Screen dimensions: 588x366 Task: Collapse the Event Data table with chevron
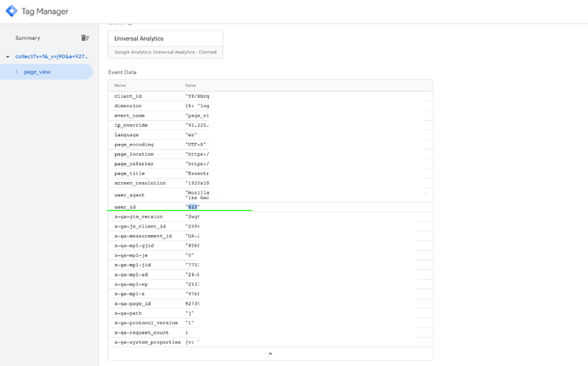point(270,353)
